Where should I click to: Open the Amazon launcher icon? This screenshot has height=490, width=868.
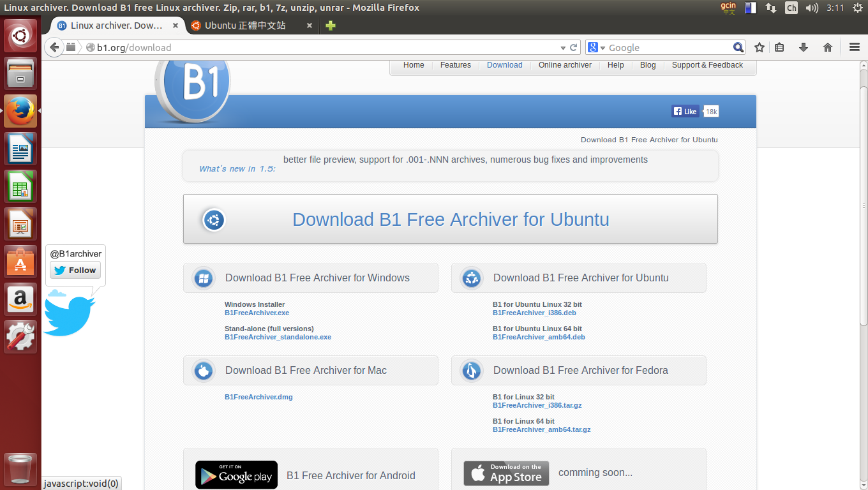click(21, 299)
